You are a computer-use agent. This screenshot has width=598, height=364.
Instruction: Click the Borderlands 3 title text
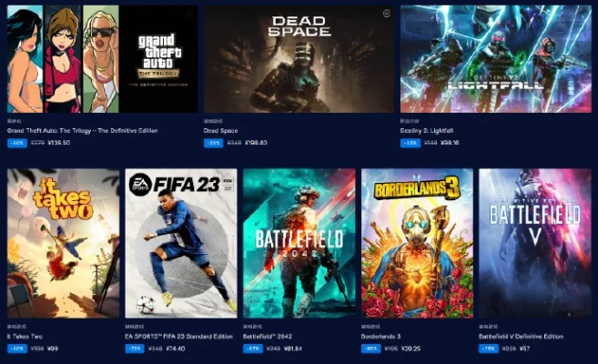pyautogui.click(x=380, y=337)
